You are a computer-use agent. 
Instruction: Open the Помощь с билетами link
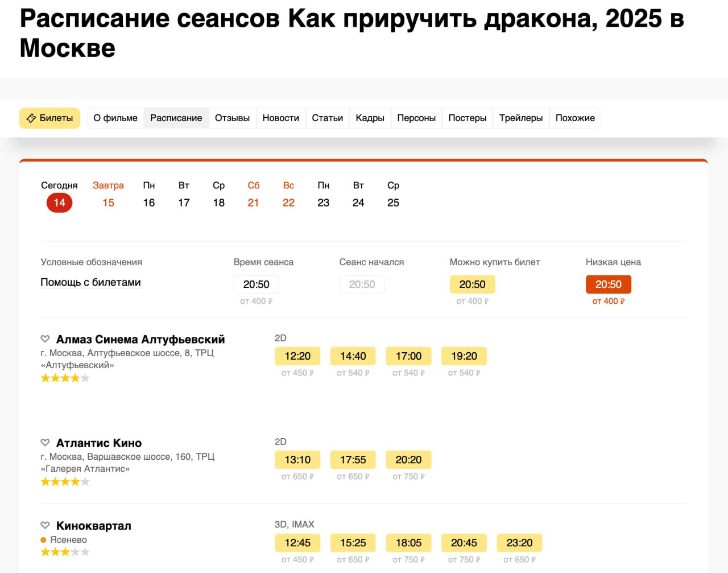pyautogui.click(x=90, y=282)
